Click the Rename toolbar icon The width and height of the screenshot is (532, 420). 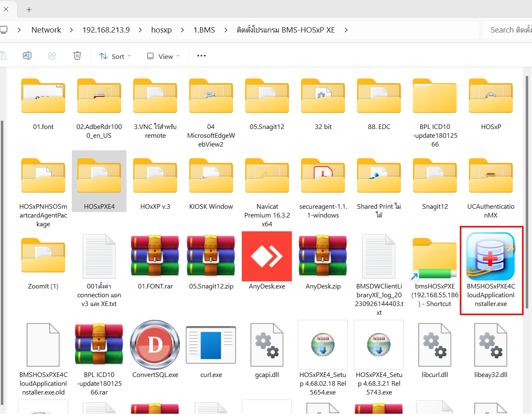27,56
